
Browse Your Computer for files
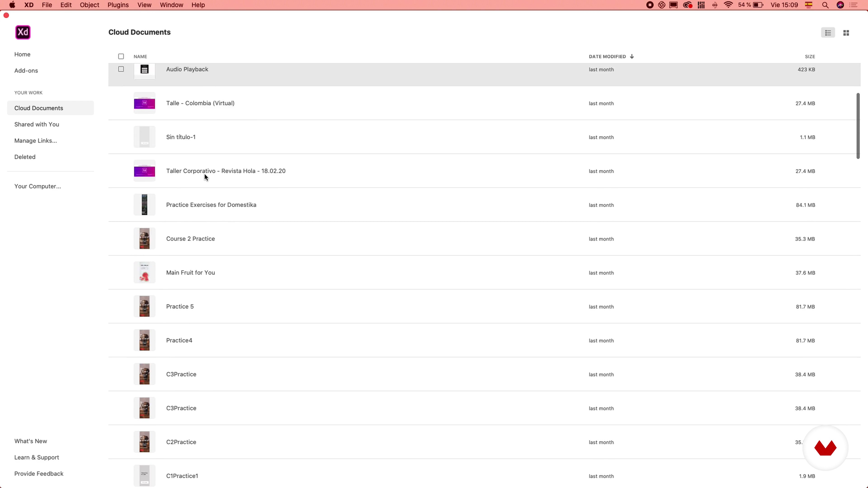point(38,186)
